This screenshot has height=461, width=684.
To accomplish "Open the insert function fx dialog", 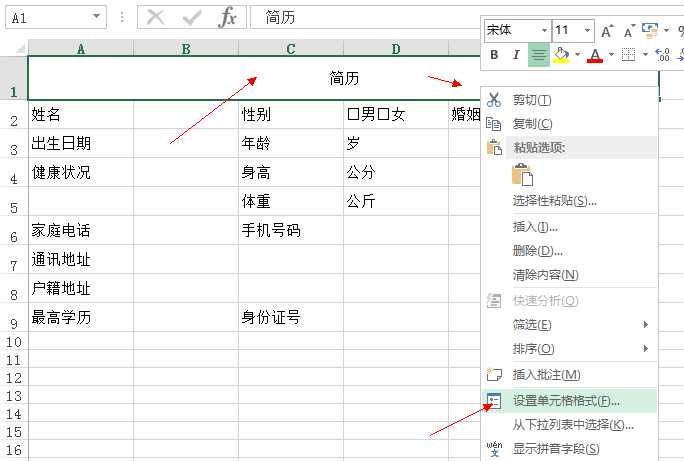I will [228, 18].
